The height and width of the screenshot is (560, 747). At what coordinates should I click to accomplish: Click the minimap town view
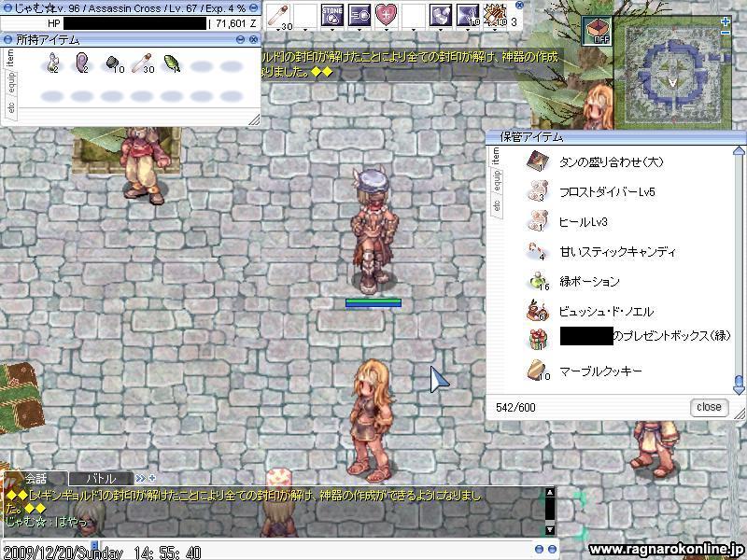click(671, 75)
